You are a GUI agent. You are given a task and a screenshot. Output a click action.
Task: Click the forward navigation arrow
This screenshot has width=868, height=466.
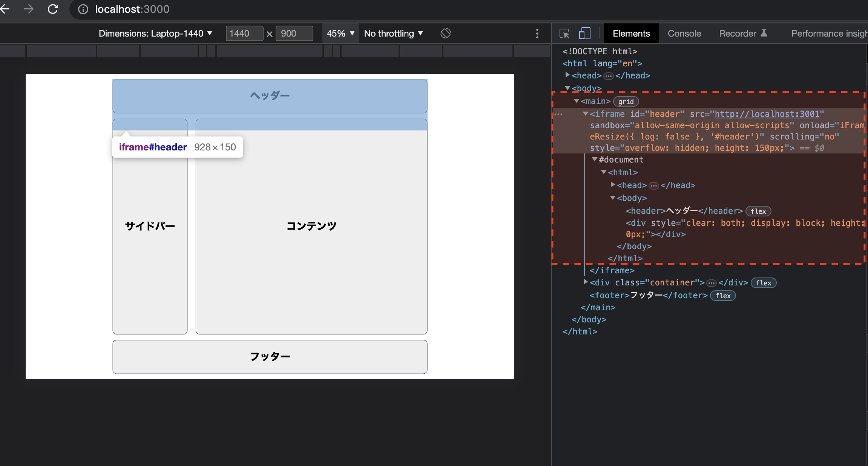(29, 9)
